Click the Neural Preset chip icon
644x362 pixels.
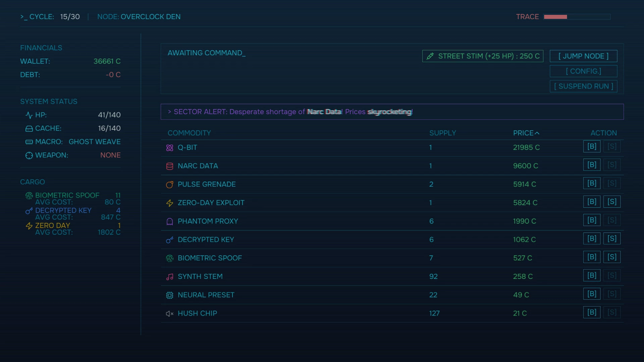coord(170,295)
